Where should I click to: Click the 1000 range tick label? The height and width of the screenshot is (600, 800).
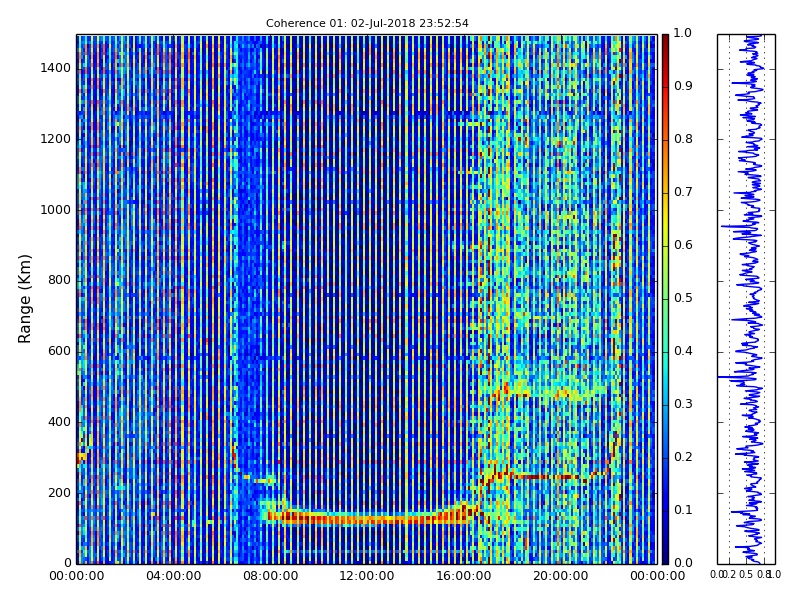click(56, 210)
